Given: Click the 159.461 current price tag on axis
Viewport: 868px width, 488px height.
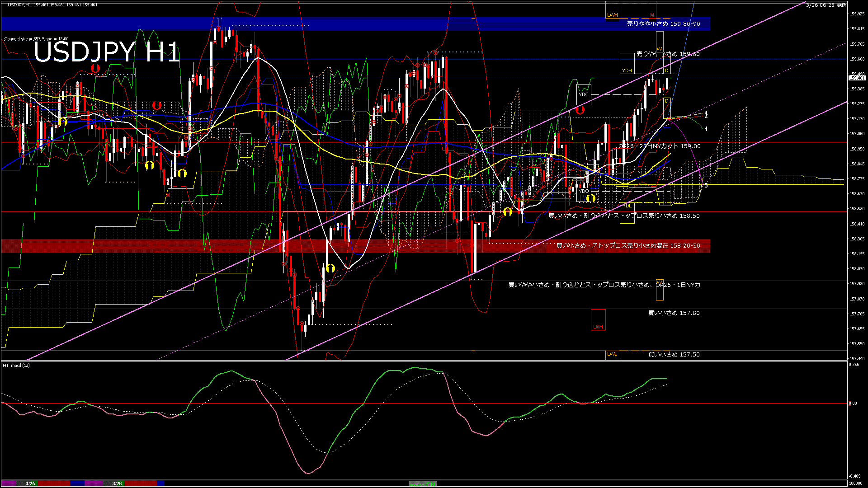Looking at the screenshot, I should (x=857, y=78).
